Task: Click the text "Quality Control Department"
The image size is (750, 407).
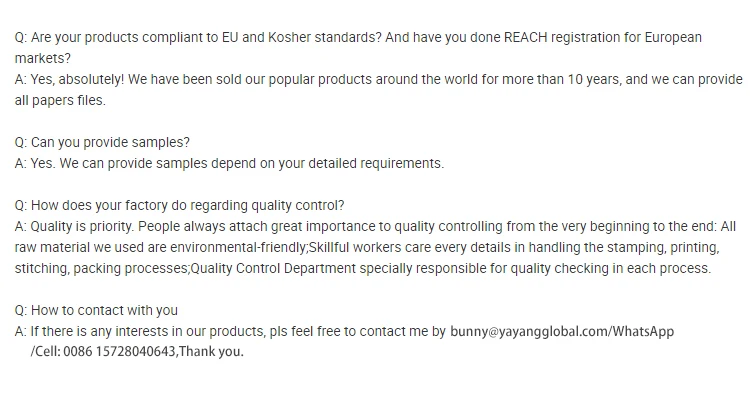Action: pyautogui.click(x=271, y=268)
